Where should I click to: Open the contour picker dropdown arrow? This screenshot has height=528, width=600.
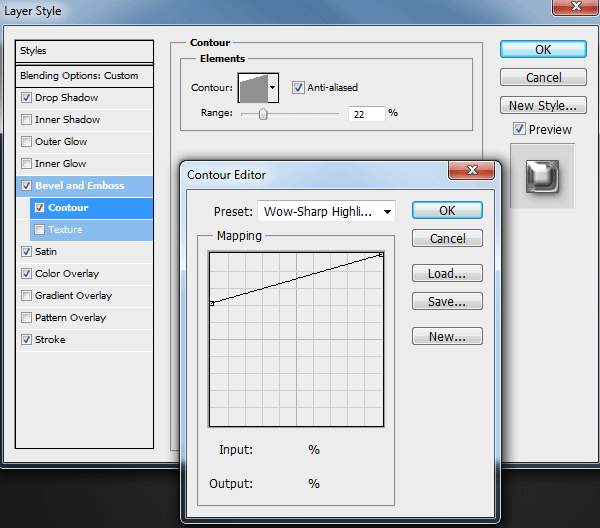pos(272,88)
